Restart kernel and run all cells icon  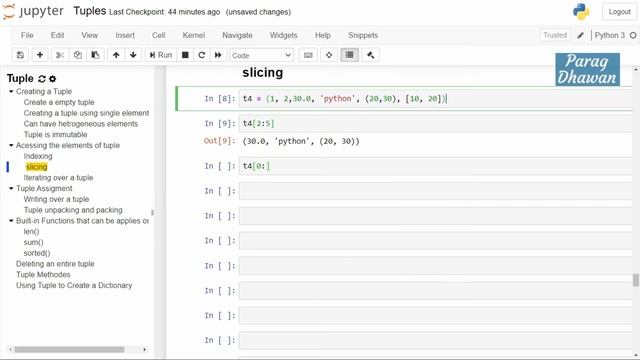click(x=218, y=55)
